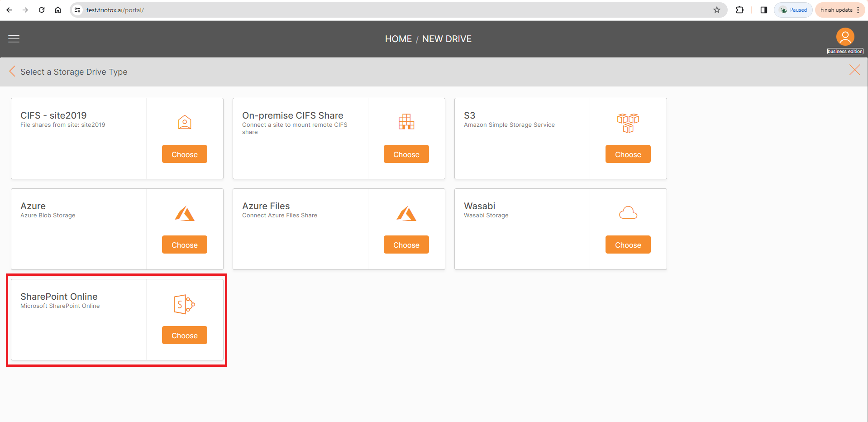Click the Paused profile chip
This screenshot has width=868, height=422.
tap(793, 10)
